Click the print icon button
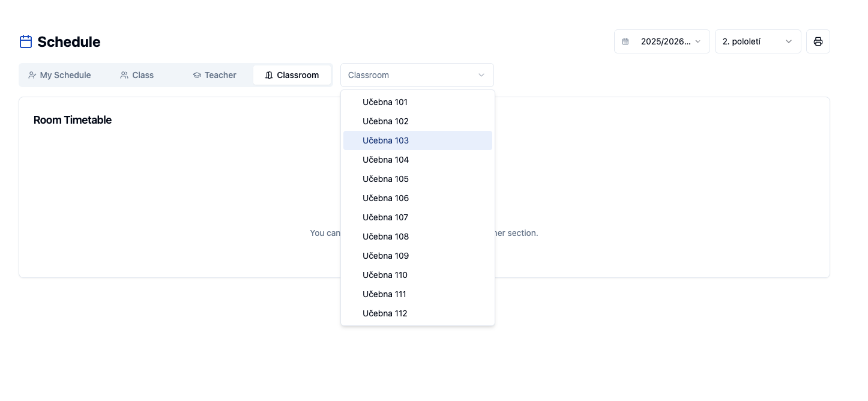 pyautogui.click(x=818, y=41)
